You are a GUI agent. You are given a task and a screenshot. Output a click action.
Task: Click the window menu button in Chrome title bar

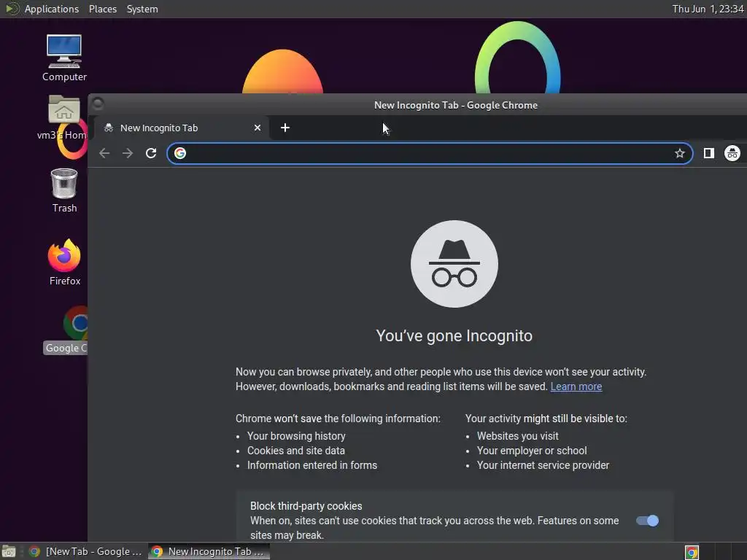pyautogui.click(x=98, y=104)
